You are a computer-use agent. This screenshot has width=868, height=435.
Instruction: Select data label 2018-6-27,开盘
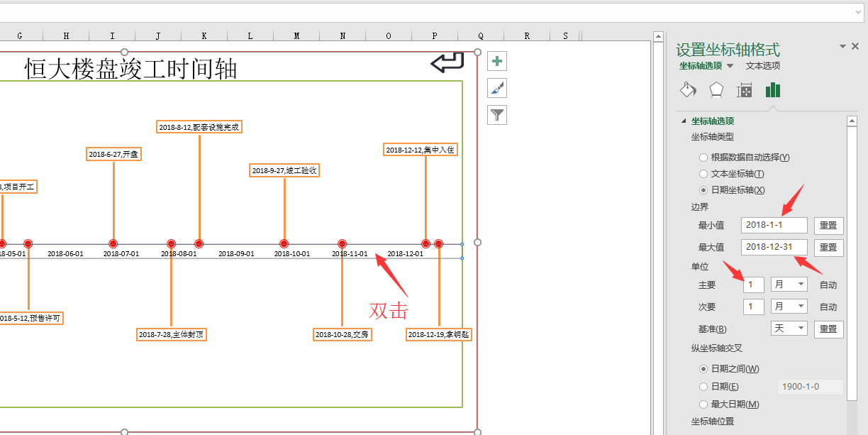(x=113, y=154)
